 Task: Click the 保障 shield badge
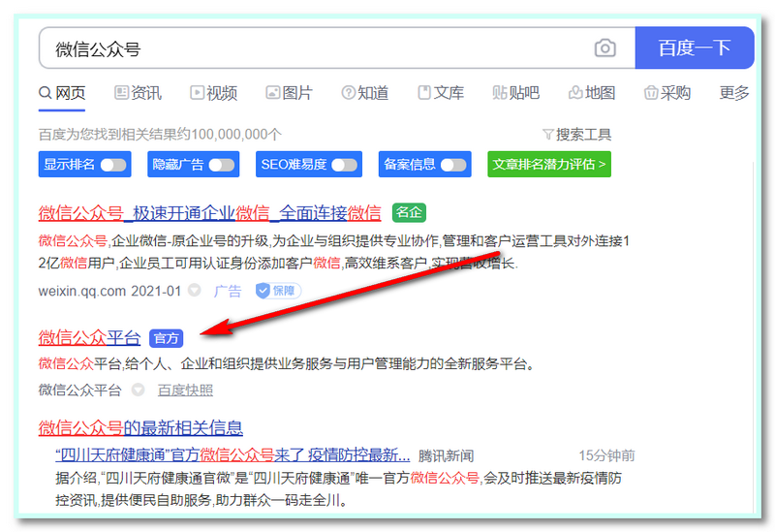[278, 291]
